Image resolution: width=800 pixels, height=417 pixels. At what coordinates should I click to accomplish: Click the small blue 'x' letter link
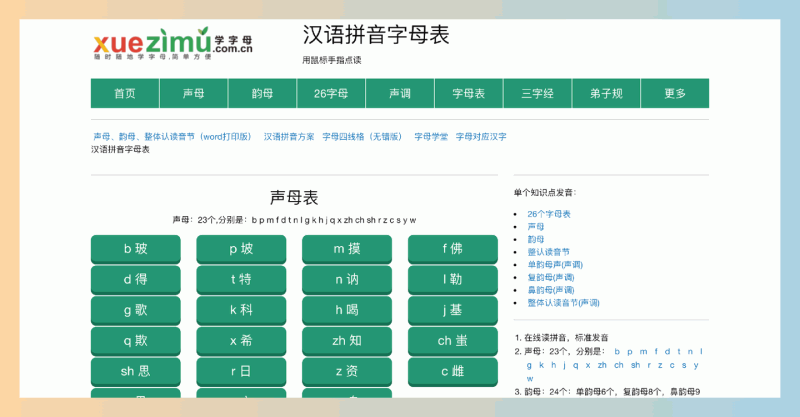pyautogui.click(x=588, y=365)
